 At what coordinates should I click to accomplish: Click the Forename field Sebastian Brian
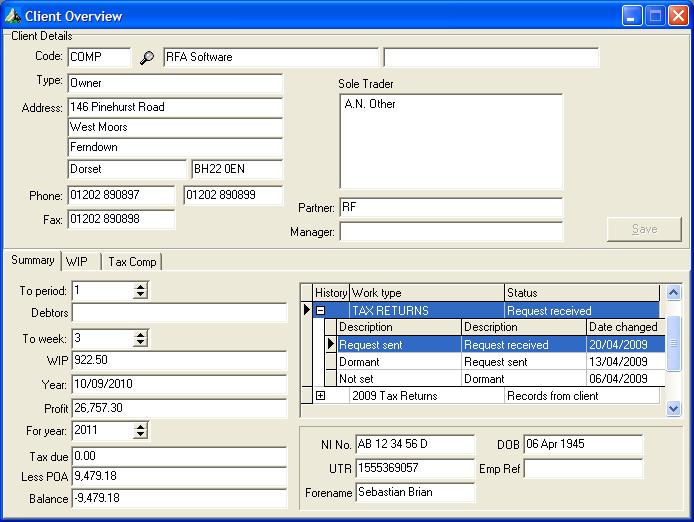pyautogui.click(x=415, y=492)
